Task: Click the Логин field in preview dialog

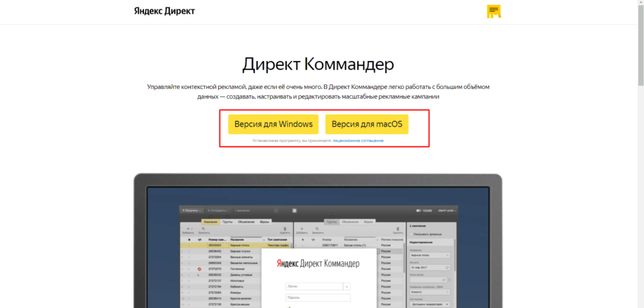Action: pyautogui.click(x=314, y=287)
